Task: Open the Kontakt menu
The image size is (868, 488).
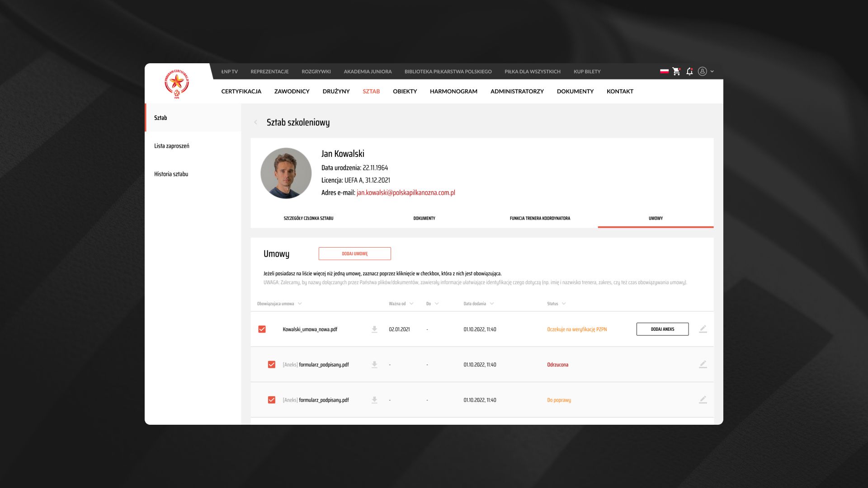Action: (x=620, y=91)
